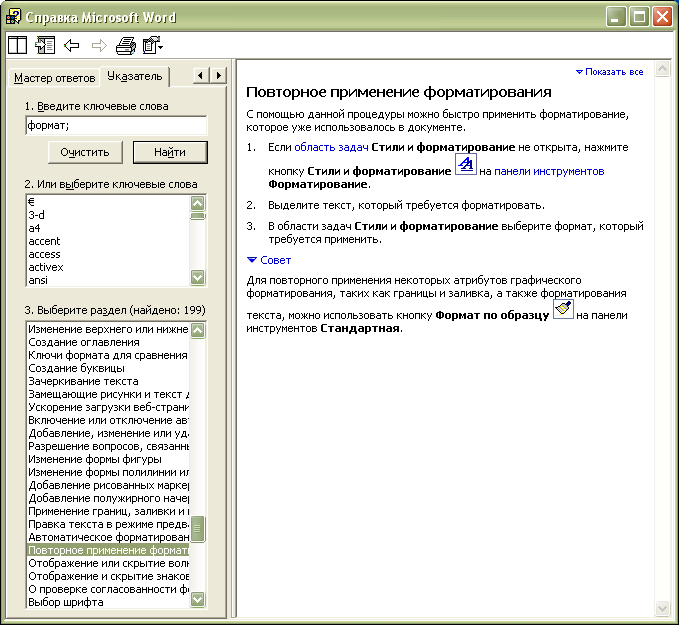Open topic Отображение или скрытие волнистых
679x625 pixels.
coord(108,563)
